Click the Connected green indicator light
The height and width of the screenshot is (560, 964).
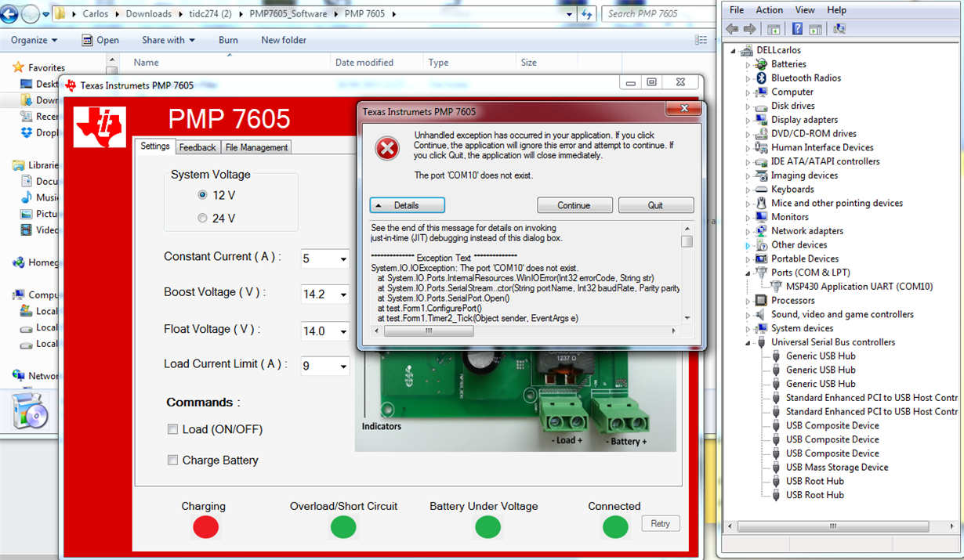(x=615, y=527)
